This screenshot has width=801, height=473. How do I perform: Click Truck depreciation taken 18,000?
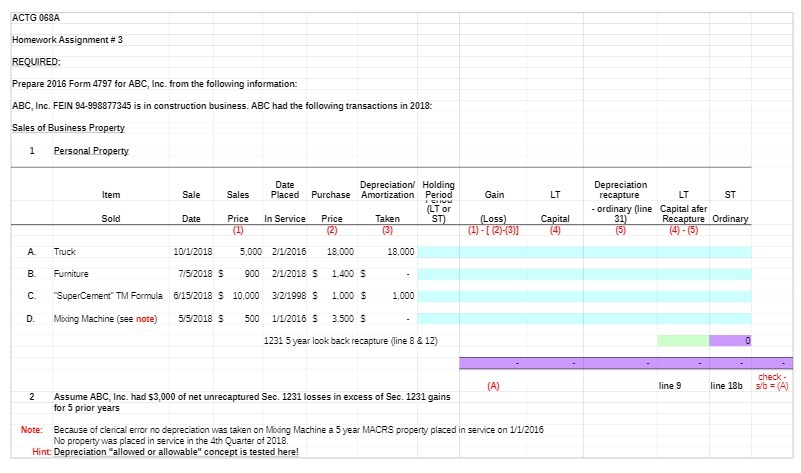point(400,252)
